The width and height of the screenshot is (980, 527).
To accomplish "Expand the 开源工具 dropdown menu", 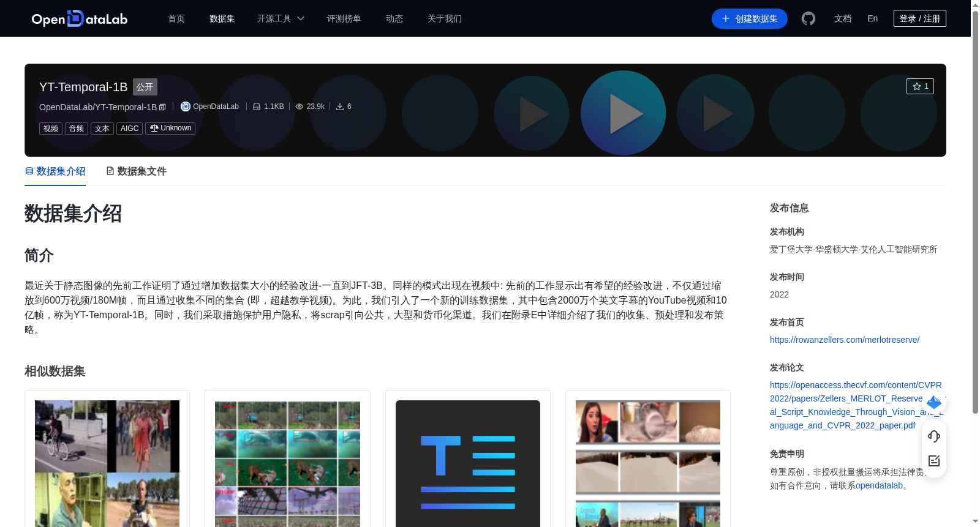I will point(281,18).
